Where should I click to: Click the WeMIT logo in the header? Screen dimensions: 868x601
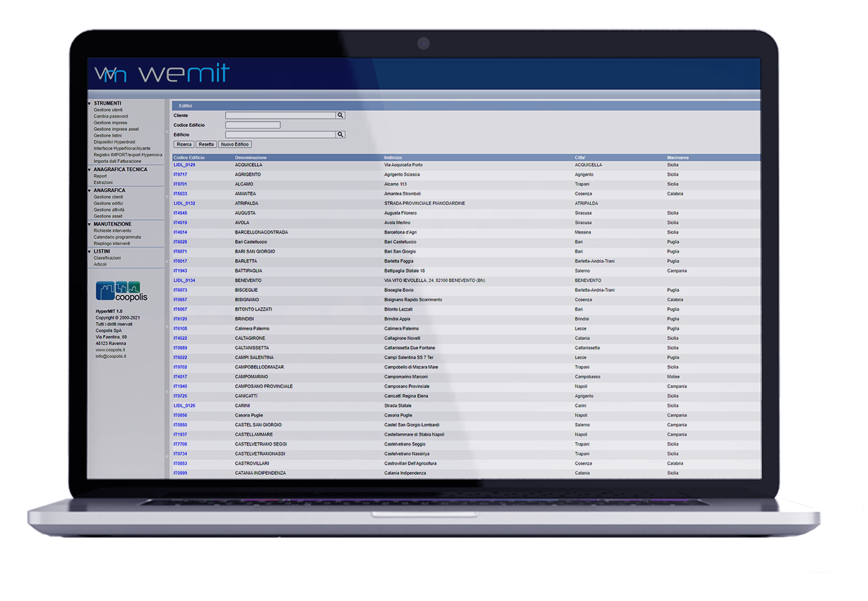point(162,74)
